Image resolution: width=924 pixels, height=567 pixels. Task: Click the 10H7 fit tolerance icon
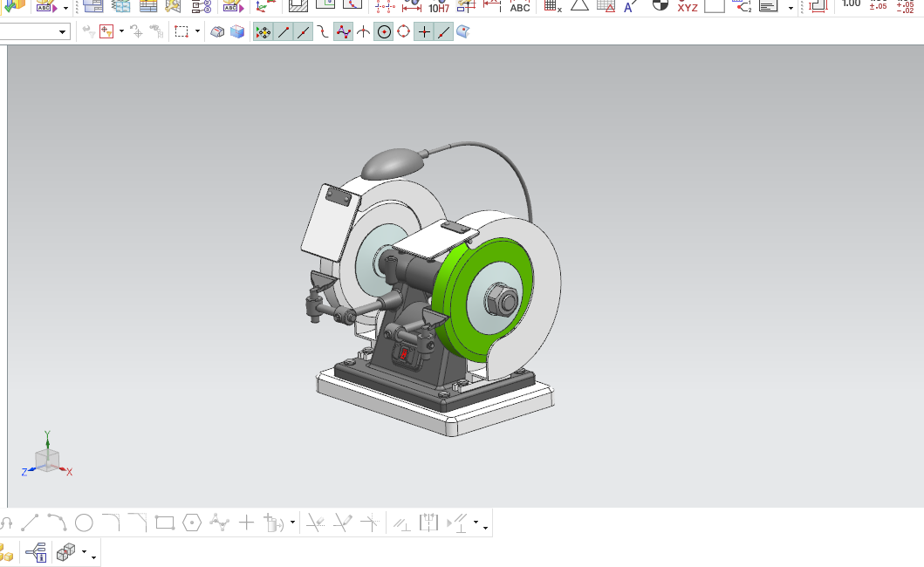tap(438, 7)
